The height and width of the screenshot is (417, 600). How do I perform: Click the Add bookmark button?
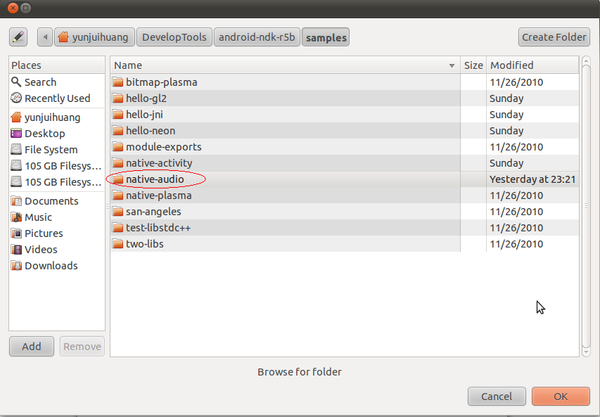click(31, 346)
